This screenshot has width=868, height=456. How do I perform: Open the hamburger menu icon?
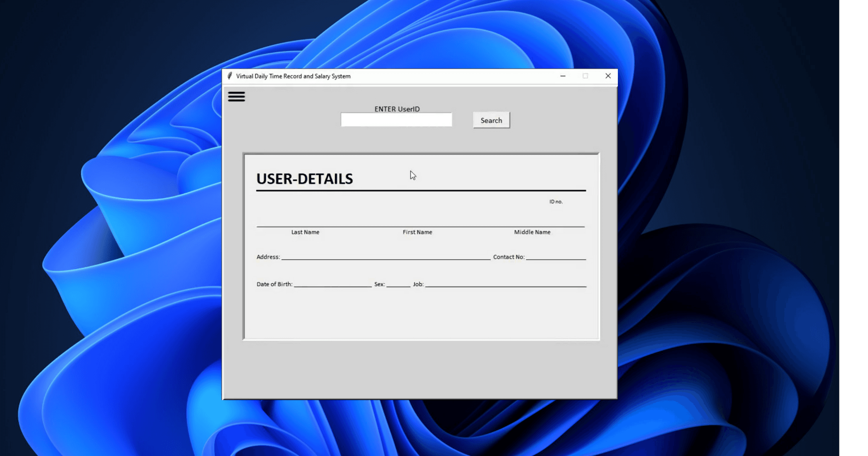[x=236, y=96]
